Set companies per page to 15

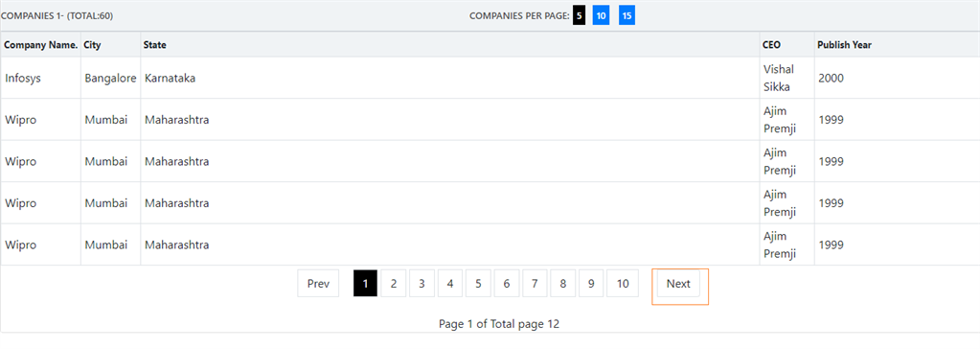pos(627,15)
